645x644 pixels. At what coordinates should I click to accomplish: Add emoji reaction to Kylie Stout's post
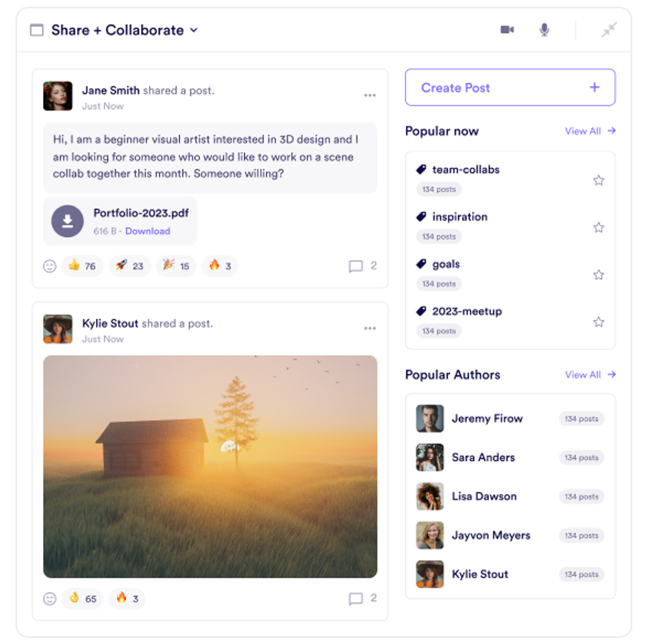click(x=49, y=598)
